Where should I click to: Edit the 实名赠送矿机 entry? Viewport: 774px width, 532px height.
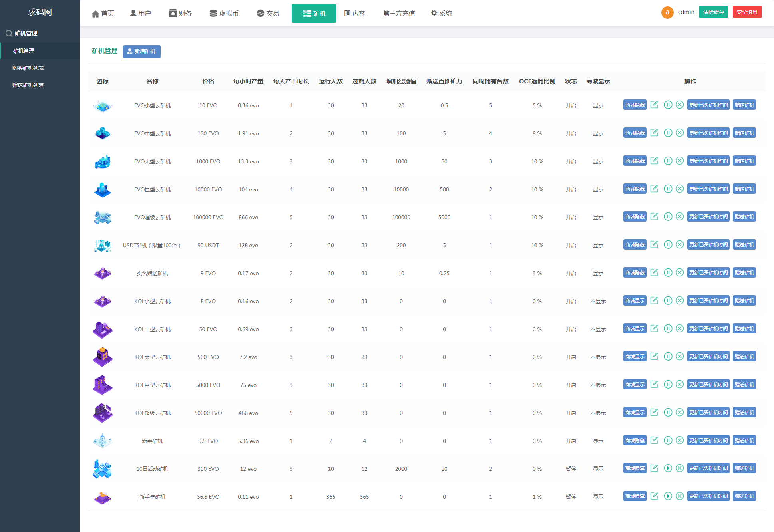(654, 272)
